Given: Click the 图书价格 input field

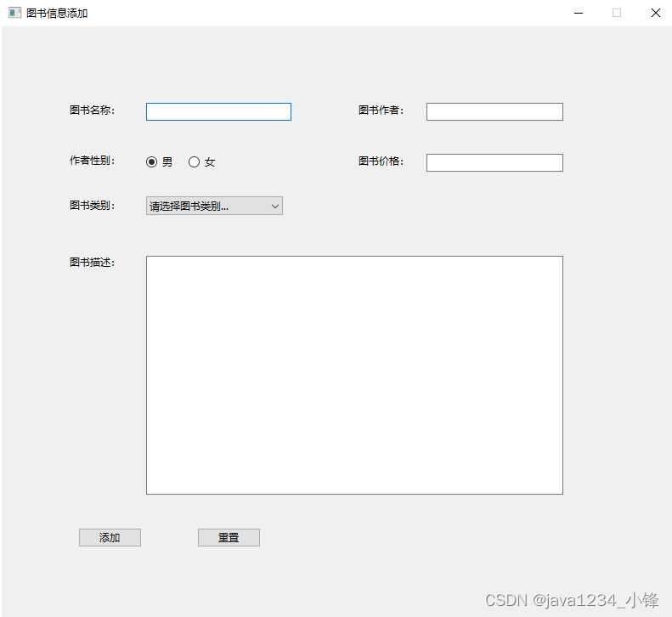Looking at the screenshot, I should click(494, 162).
